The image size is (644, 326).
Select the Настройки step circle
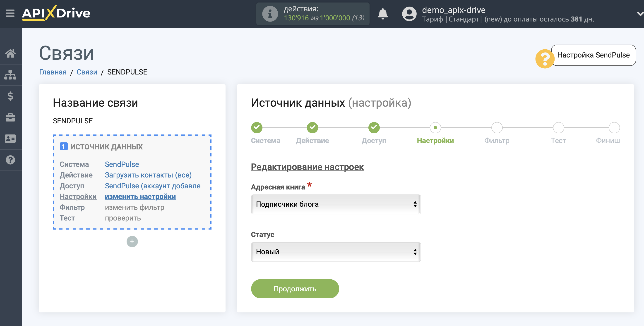[x=435, y=127]
